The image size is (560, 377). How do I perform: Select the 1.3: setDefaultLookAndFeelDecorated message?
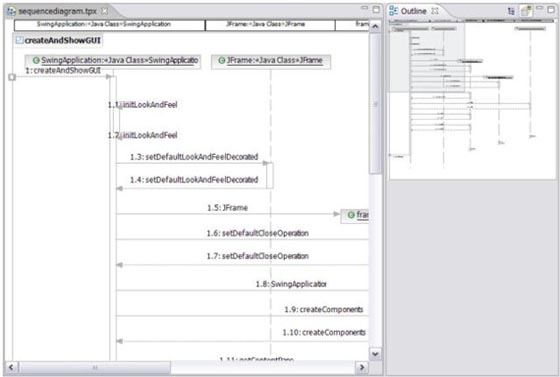pos(194,157)
